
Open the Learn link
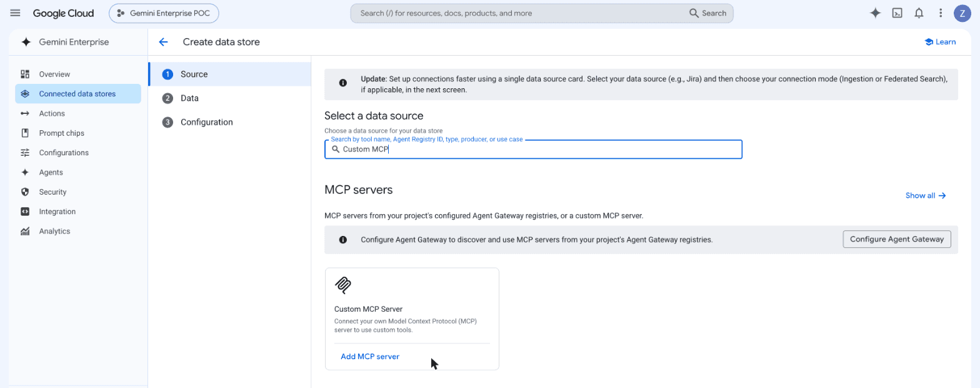[940, 42]
